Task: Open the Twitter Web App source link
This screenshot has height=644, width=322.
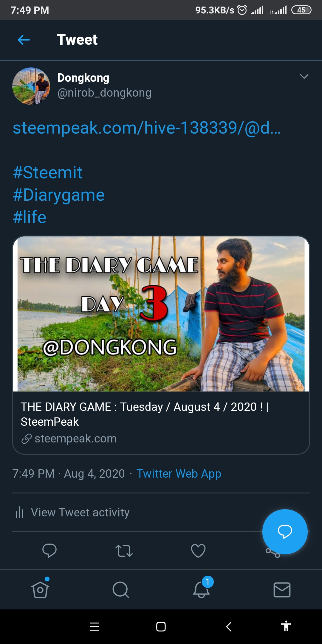Action: tap(179, 474)
